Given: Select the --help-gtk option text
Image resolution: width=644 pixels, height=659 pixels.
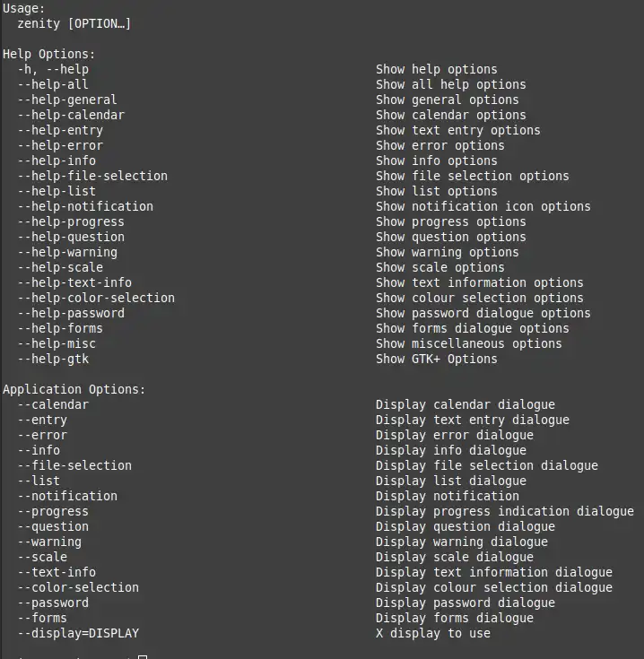Looking at the screenshot, I should click(53, 359).
